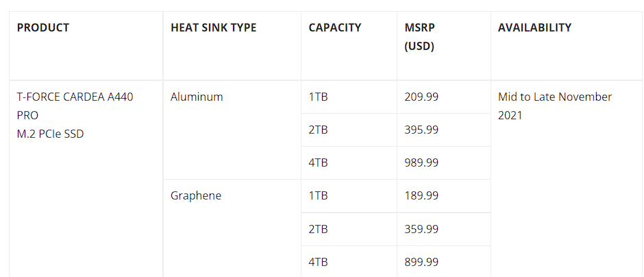Select the T-FORCE CARDEA A440 PRO cell
The image size is (644, 277).
click(86, 179)
